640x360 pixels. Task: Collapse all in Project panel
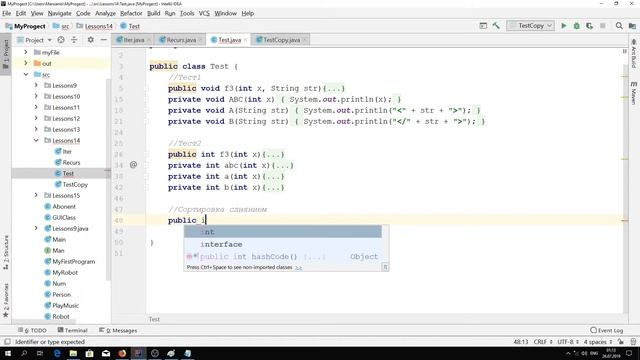pyautogui.click(x=74, y=40)
